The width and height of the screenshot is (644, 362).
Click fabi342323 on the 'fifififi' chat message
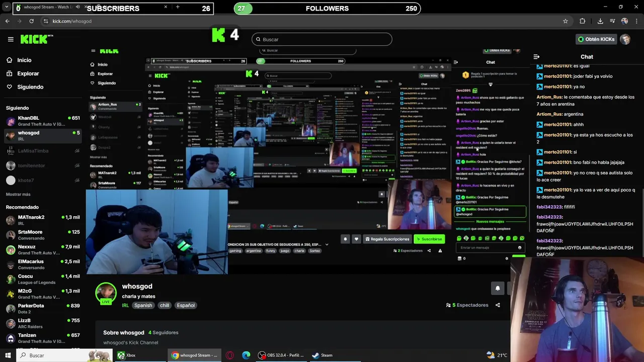click(x=549, y=207)
